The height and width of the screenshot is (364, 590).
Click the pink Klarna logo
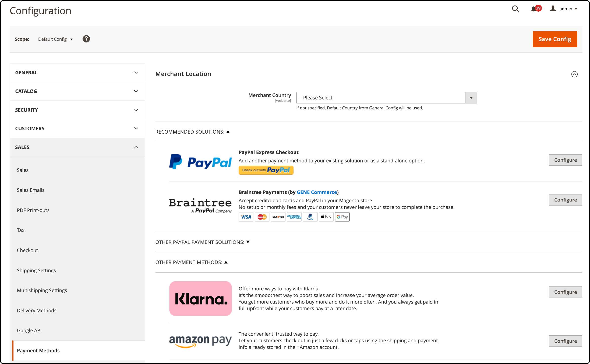(201, 299)
